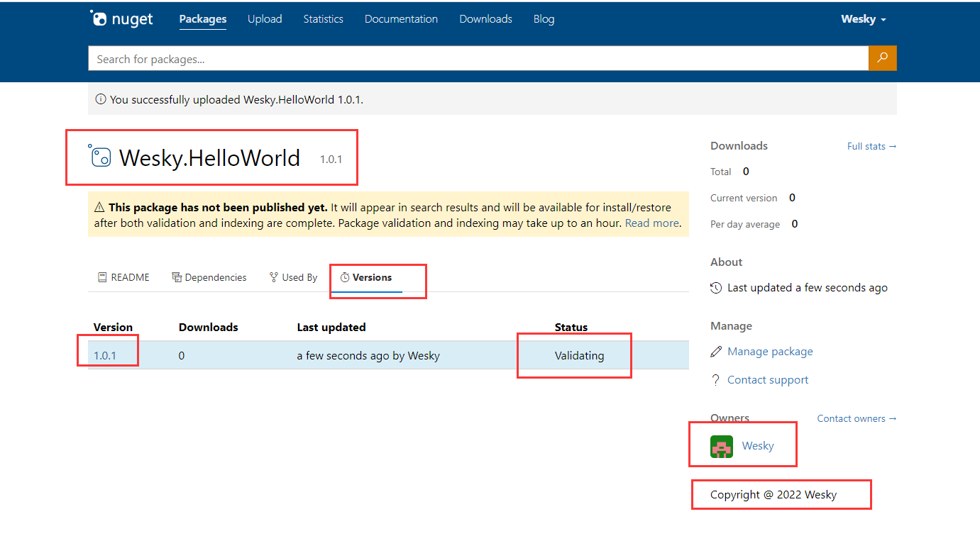980x536 pixels.
Task: Go to Downloads in the header
Action: pos(485,19)
